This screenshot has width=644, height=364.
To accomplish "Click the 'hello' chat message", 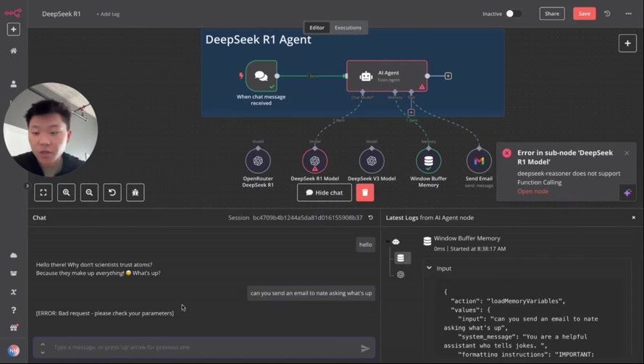I will (x=366, y=245).
